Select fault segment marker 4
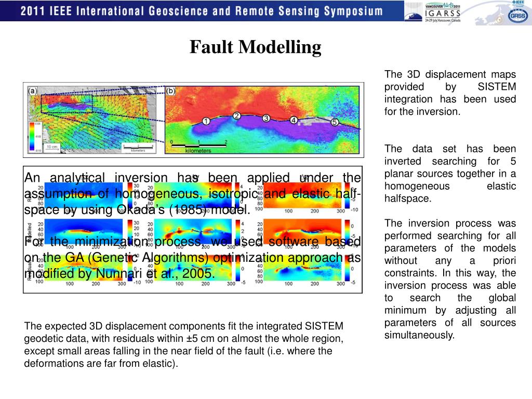This screenshot has height=399, width=532. point(294,120)
